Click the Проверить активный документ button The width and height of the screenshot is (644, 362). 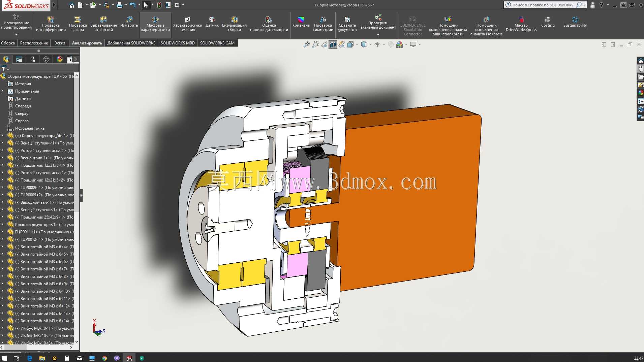coord(378,25)
